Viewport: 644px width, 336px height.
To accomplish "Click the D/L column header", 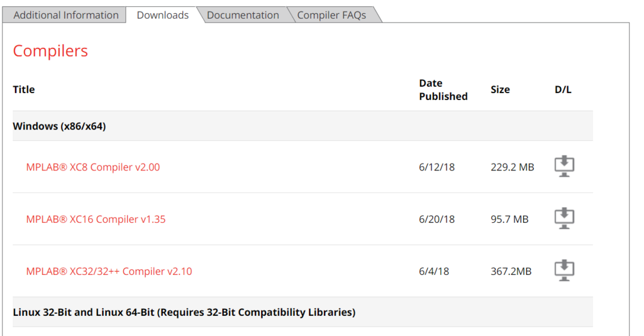I will pos(563,89).
